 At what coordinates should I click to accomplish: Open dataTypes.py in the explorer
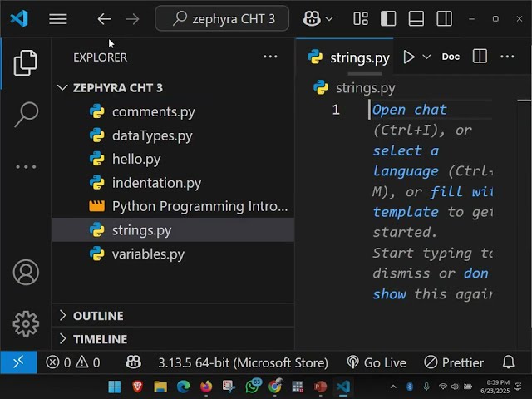[173, 135]
